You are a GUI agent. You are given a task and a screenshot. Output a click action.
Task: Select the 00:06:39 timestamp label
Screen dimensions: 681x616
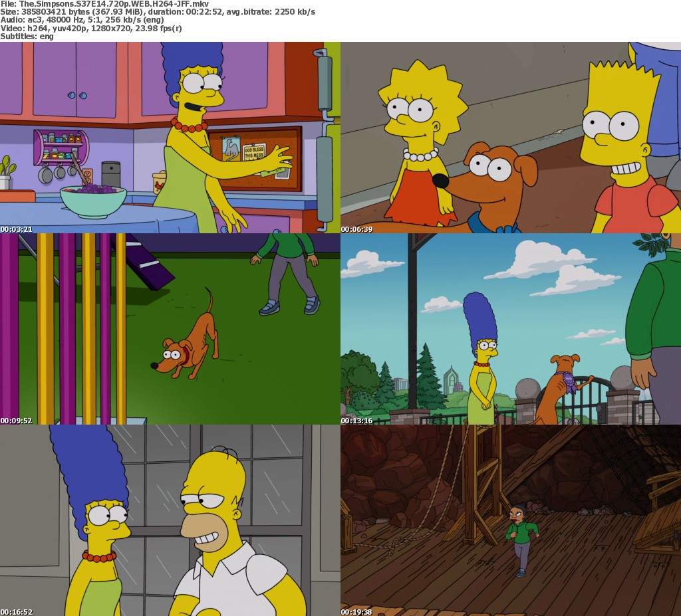[357, 229]
